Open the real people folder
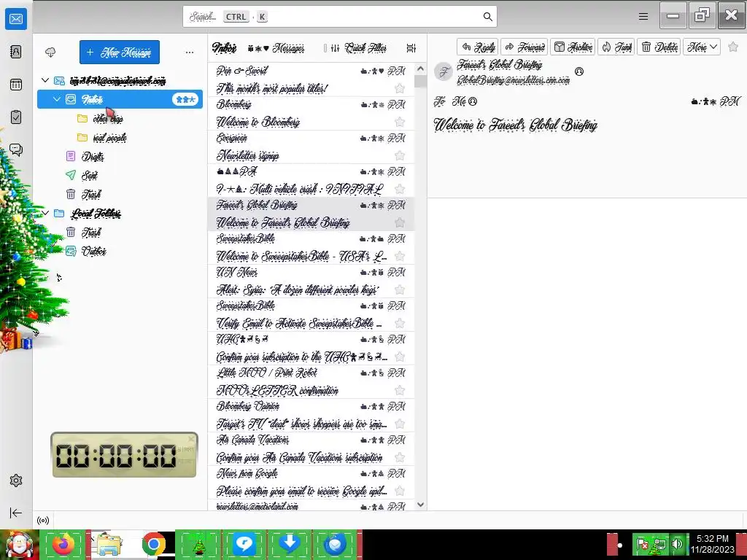Viewport: 747px width, 560px height. click(x=109, y=138)
